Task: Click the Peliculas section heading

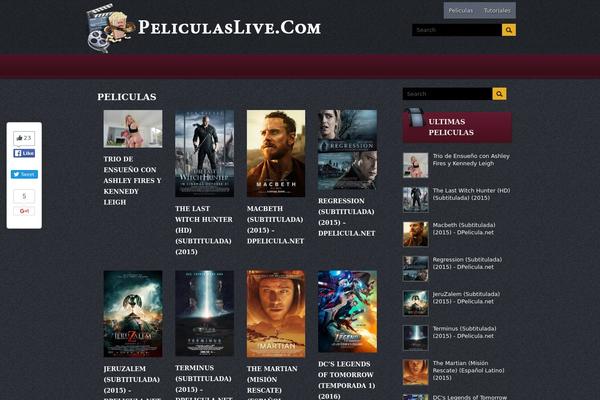Action: [x=127, y=97]
